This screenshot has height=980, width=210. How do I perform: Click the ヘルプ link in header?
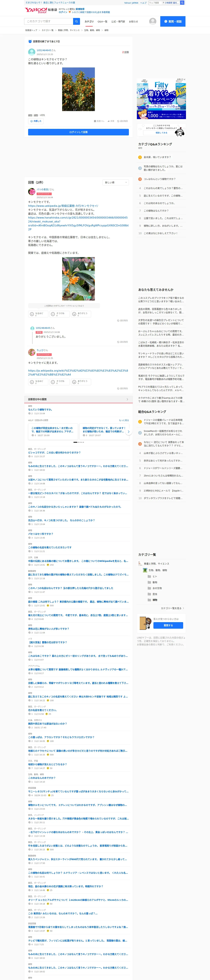point(143,3)
